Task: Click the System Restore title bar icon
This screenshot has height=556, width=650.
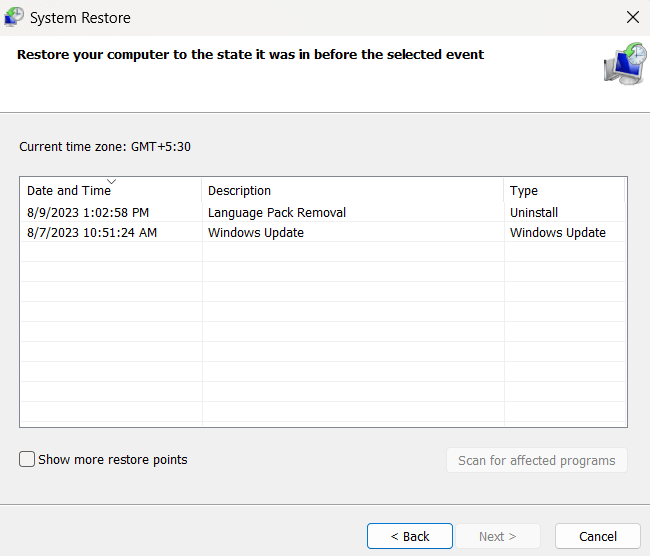Action: pos(14,17)
